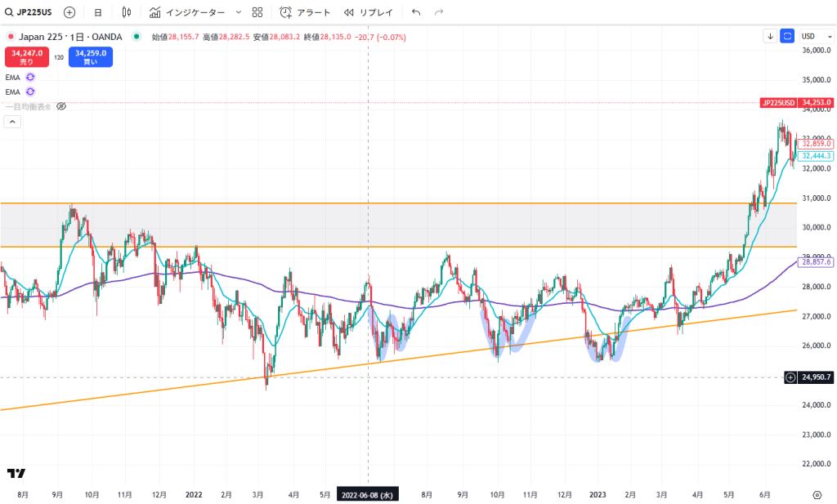Toggle the blue auto-fit scale button
Screen dimensions: 837x504
click(787, 36)
